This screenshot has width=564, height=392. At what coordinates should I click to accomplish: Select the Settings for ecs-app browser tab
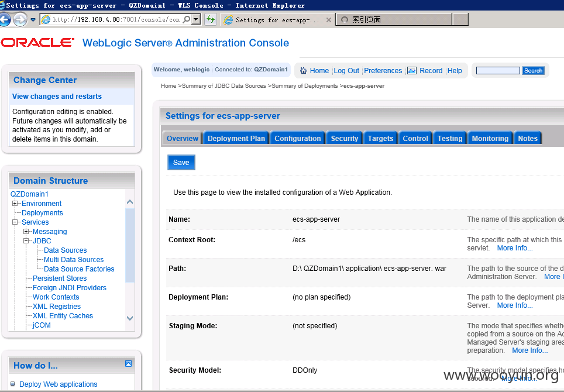[277, 20]
